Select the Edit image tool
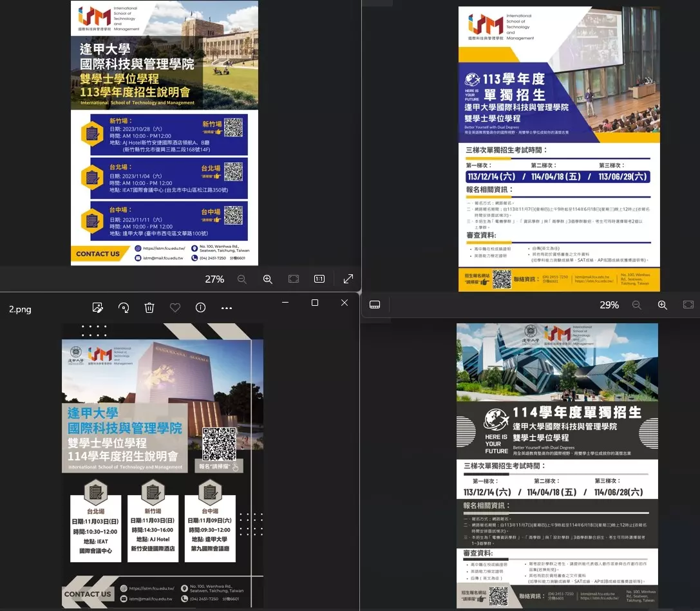 coord(97,308)
